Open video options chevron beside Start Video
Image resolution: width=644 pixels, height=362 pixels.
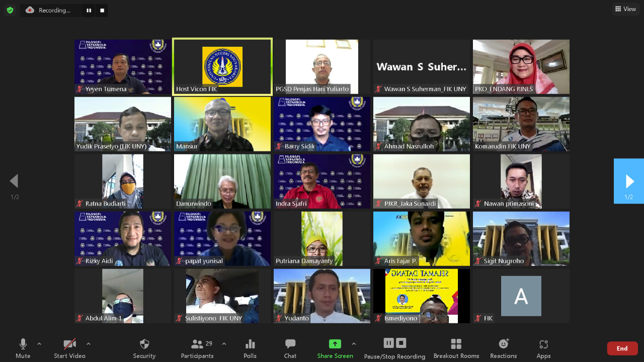[x=89, y=344]
